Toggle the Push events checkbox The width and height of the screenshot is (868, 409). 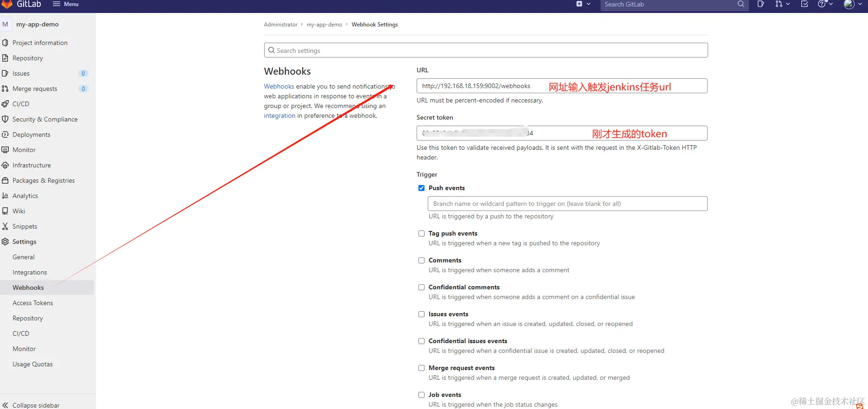tap(421, 188)
